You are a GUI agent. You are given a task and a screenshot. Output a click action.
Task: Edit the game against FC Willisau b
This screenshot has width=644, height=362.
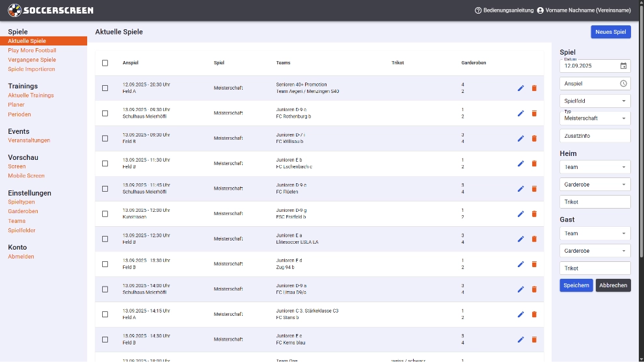pyautogui.click(x=520, y=138)
